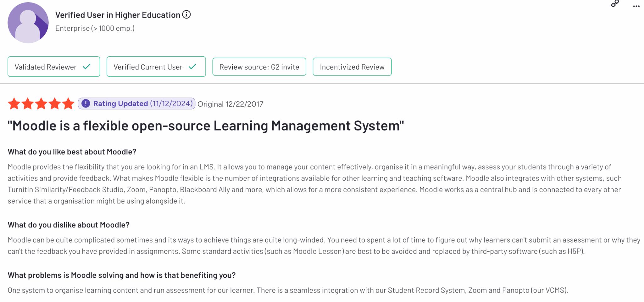Click heading What do you dislike about Moodle?

coord(69,225)
